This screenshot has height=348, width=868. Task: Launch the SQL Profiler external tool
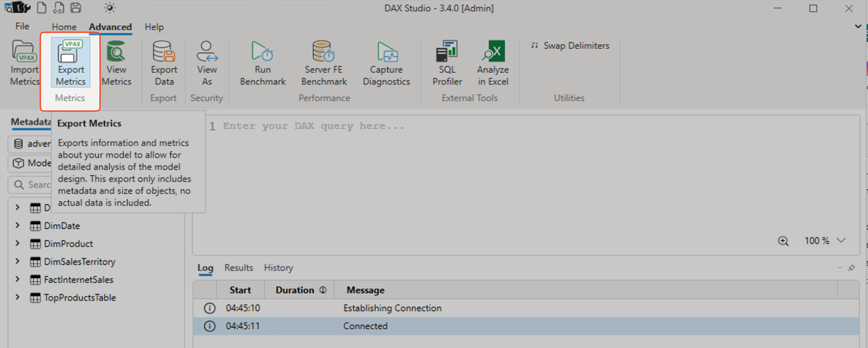click(x=447, y=62)
